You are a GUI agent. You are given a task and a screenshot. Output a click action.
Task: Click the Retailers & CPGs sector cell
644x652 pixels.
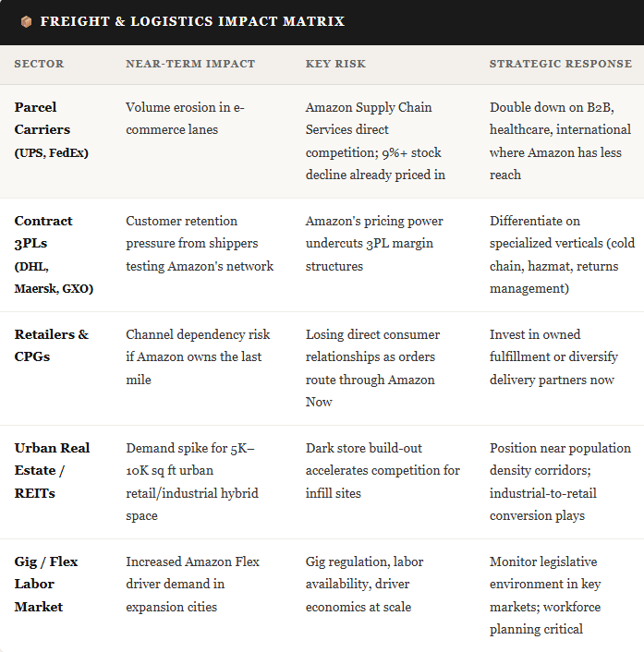point(52,345)
